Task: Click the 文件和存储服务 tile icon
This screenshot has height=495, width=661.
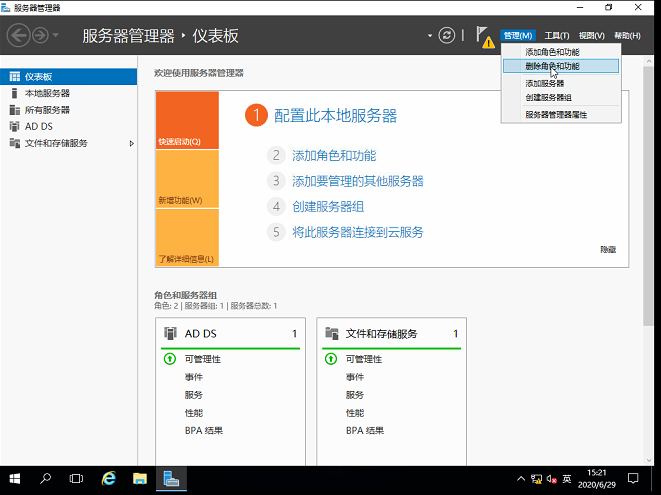Action: pyautogui.click(x=332, y=334)
